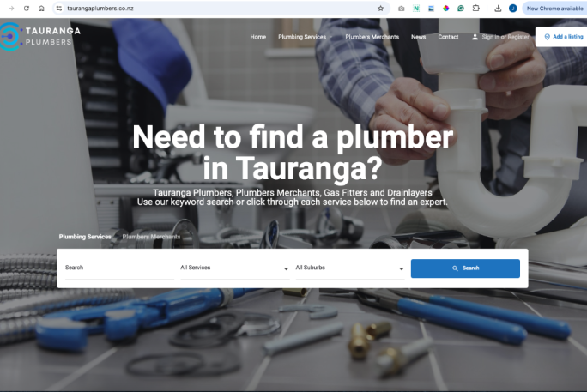Click the Sign in or Register link
The height and width of the screenshot is (392, 587).
(505, 37)
